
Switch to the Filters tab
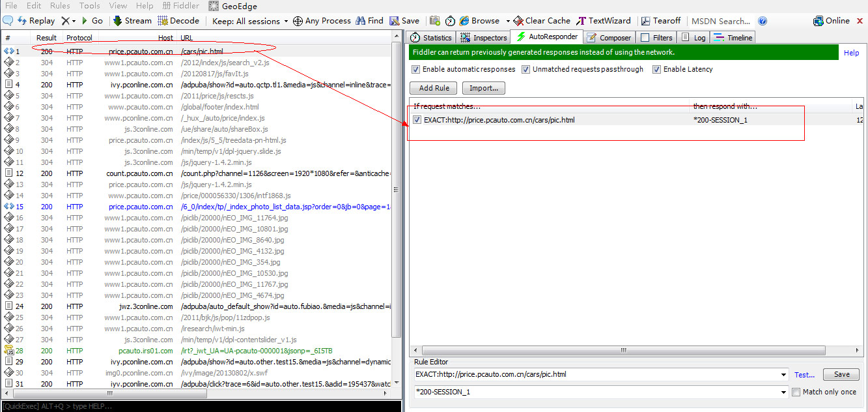tap(656, 38)
